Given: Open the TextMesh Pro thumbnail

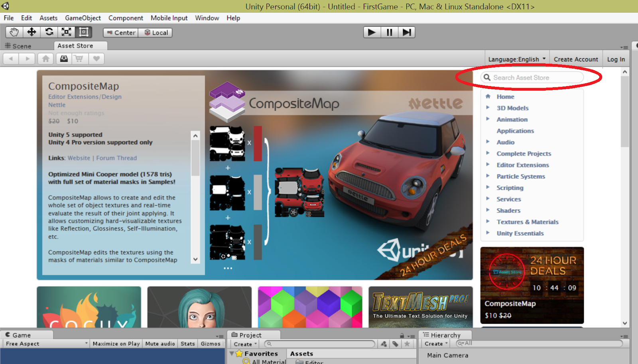Looking at the screenshot, I should (x=421, y=307).
